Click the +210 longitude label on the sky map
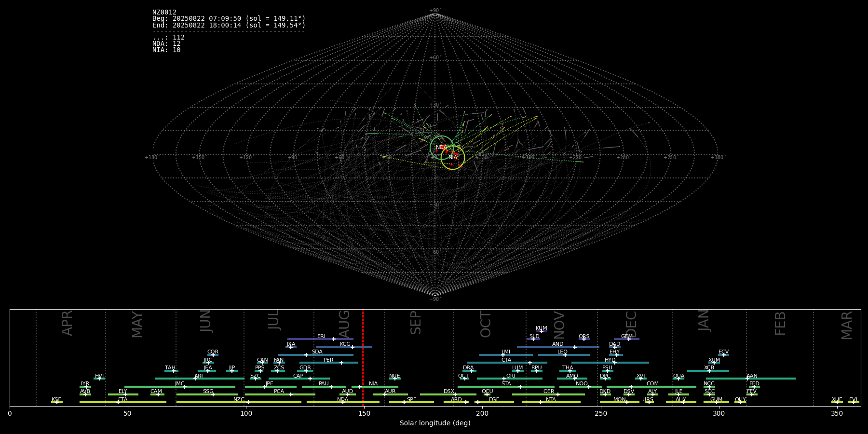 point(670,158)
